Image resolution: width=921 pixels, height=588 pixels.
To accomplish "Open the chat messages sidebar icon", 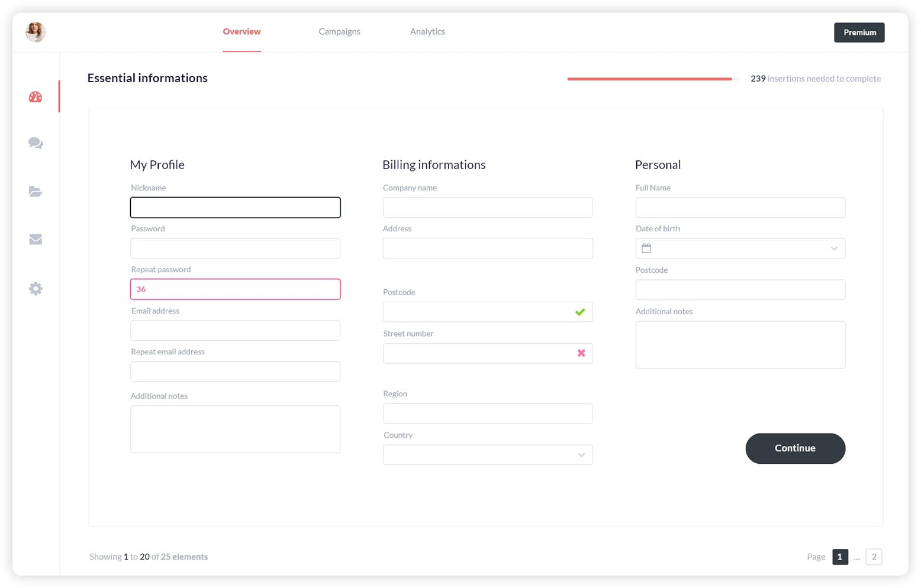I will tap(36, 143).
